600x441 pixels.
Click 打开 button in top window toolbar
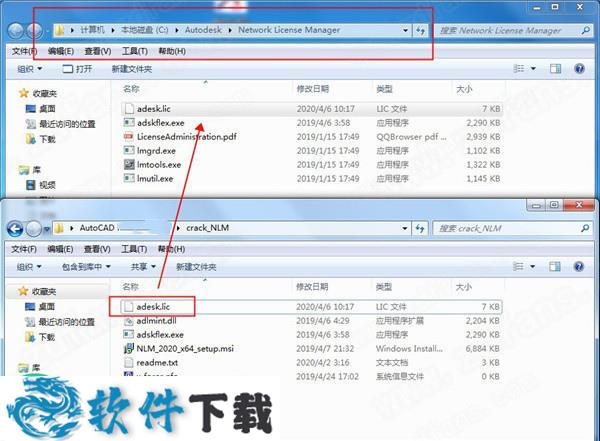tap(77, 69)
